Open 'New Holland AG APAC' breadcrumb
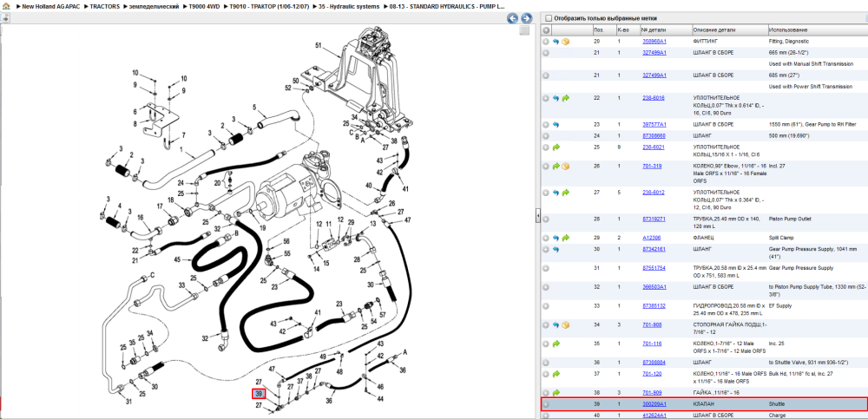Screen dimensions: 868x419 (50, 7)
